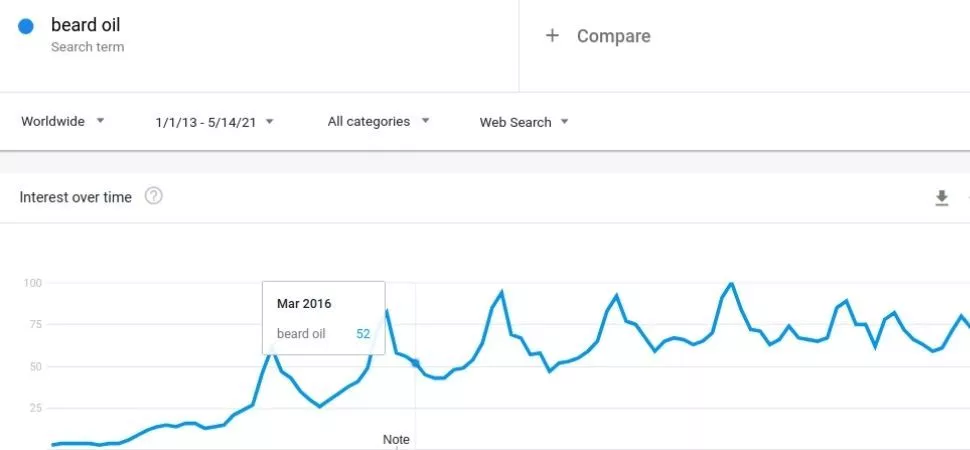The image size is (970, 450).
Task: Click the blue dot beside beard oil
Action: (26, 27)
